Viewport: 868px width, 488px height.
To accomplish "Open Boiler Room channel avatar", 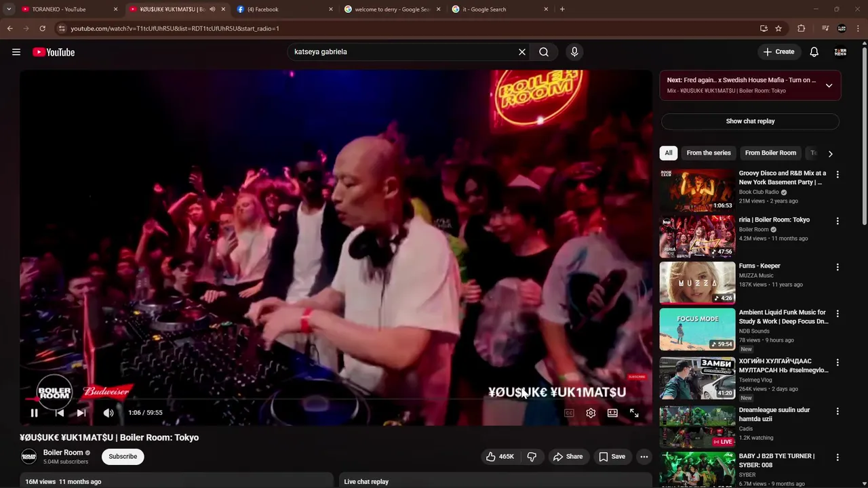I will pyautogui.click(x=28, y=457).
